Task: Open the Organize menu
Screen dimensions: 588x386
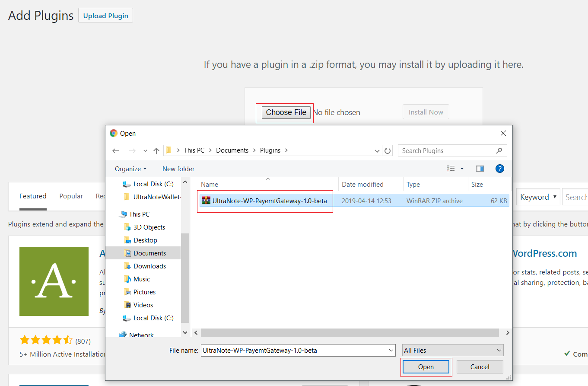Action: tap(130, 169)
